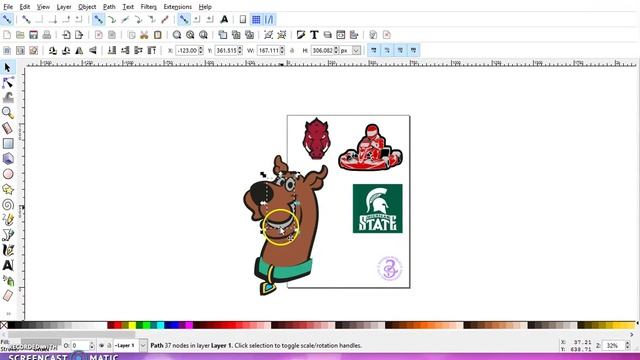Screen dimensions: 640x360
Task: Click the zoom percentage stepper
Action: click(627, 345)
